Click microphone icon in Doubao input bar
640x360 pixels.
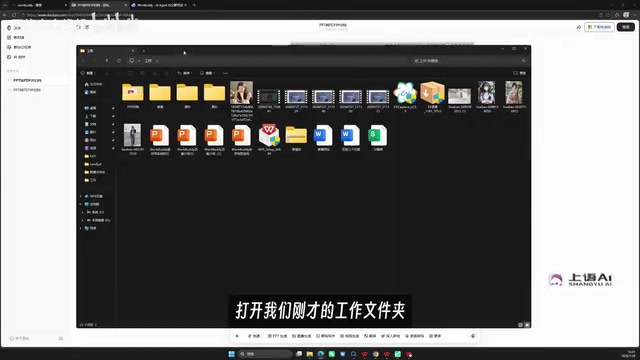click(x=473, y=336)
